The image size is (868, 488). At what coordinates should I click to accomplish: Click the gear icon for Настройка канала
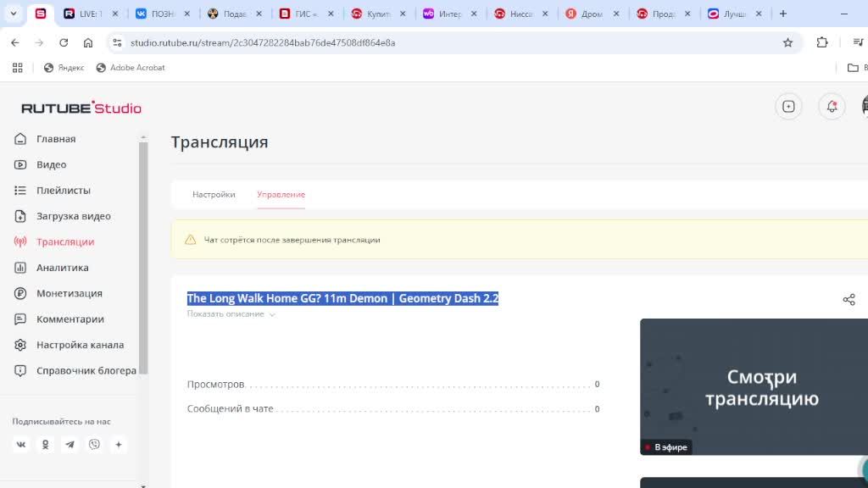click(x=20, y=345)
